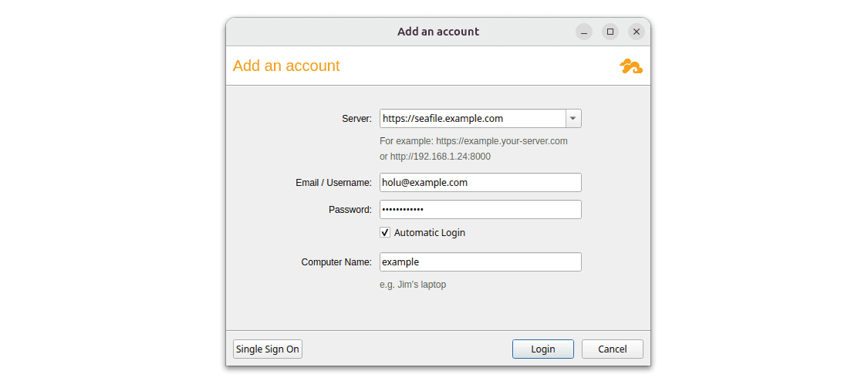The image size is (868, 388).
Task: Toggle the Automatic Login checkbox
Action: click(x=385, y=232)
